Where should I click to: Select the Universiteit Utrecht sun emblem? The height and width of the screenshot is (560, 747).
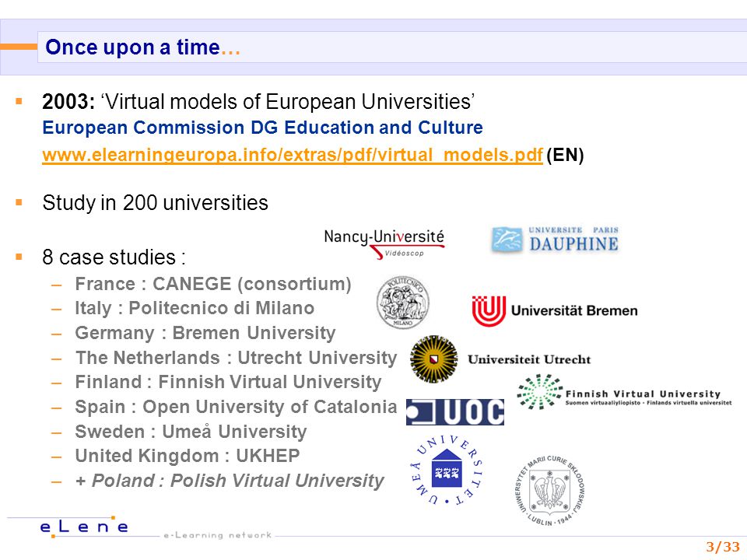coord(434,359)
